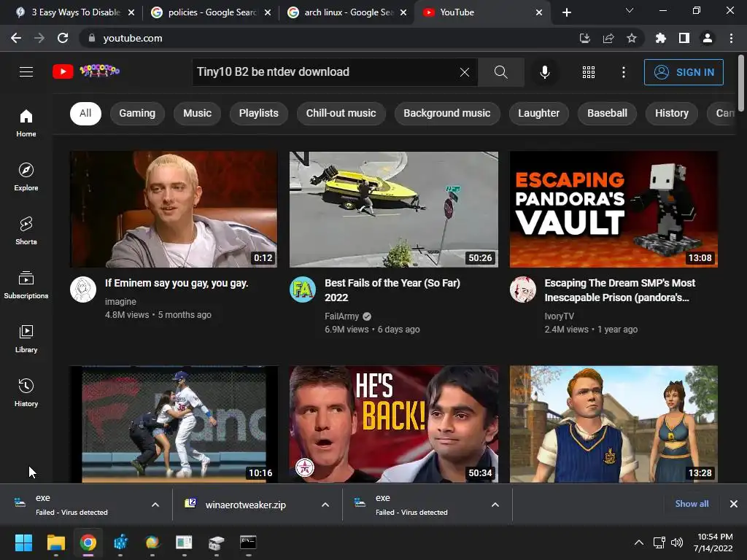Select the Background music chip
The image size is (747, 560).
447,113
